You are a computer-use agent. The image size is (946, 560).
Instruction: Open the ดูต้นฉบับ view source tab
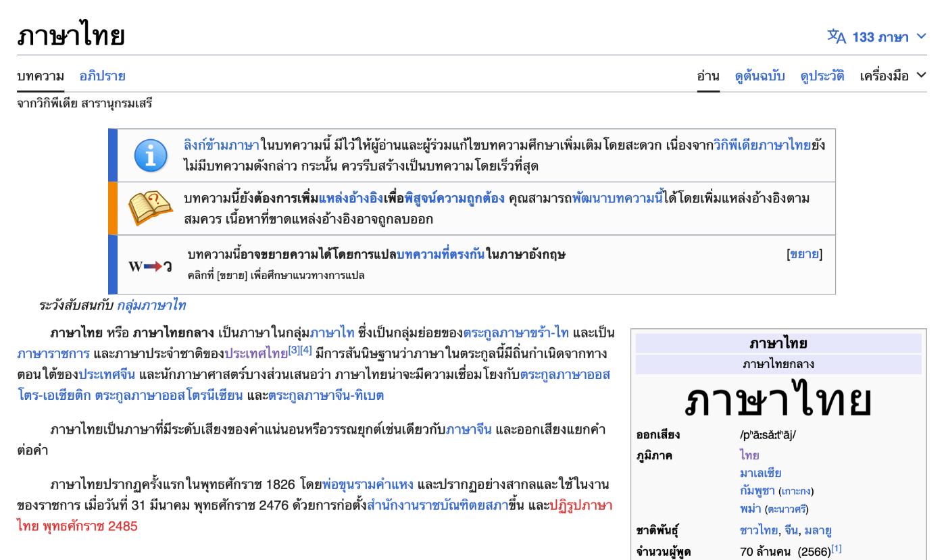click(x=760, y=76)
